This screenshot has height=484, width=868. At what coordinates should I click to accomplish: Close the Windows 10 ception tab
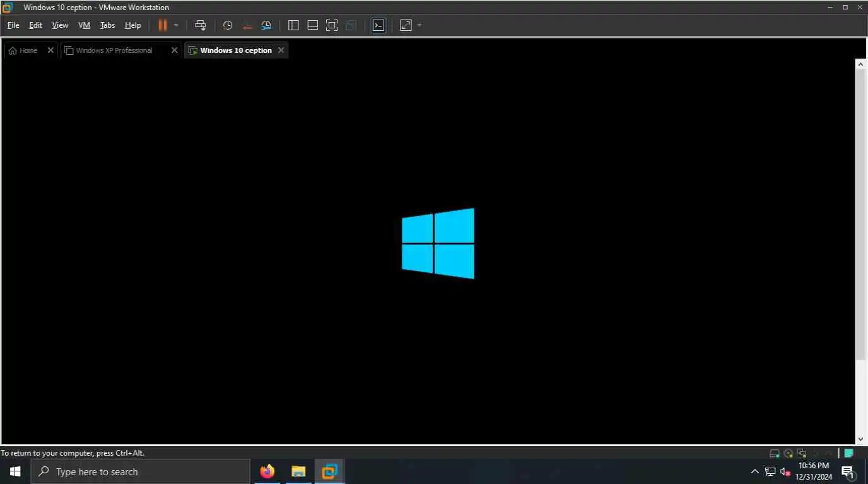[281, 50]
